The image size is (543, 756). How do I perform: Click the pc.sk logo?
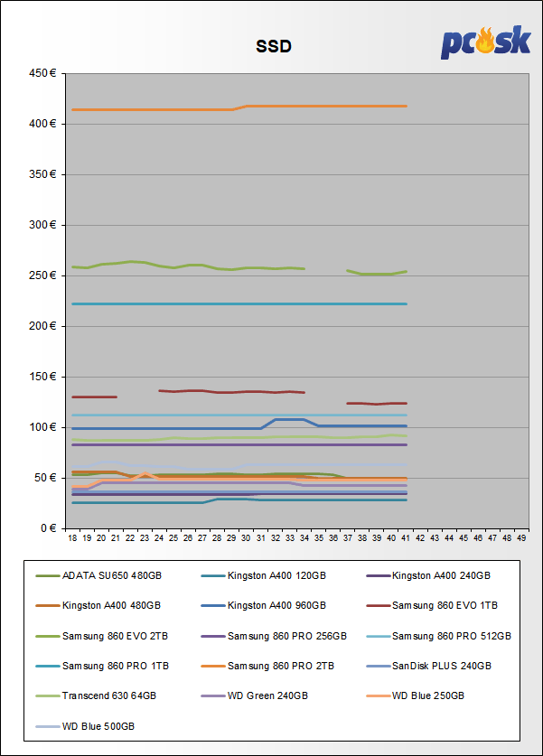pyautogui.click(x=485, y=42)
